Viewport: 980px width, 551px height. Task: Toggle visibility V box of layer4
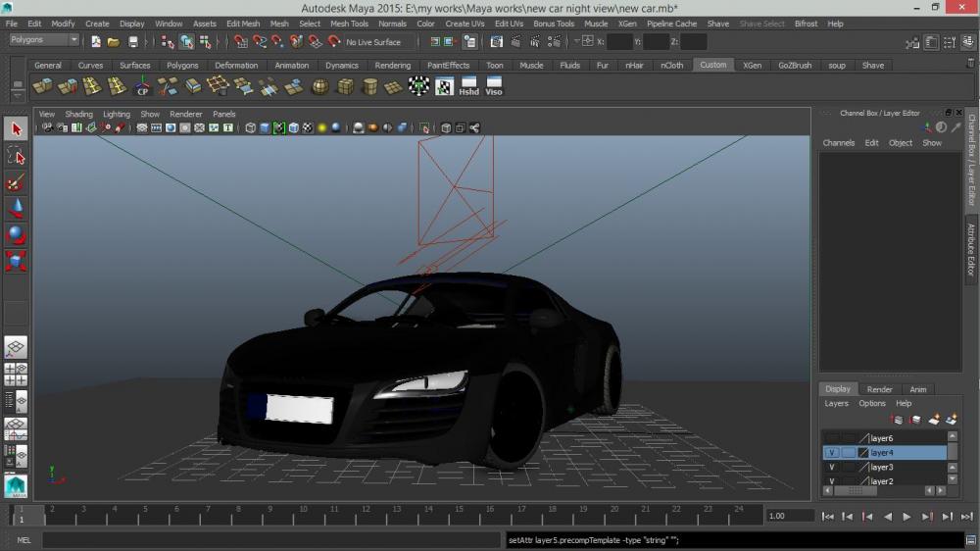click(x=831, y=453)
